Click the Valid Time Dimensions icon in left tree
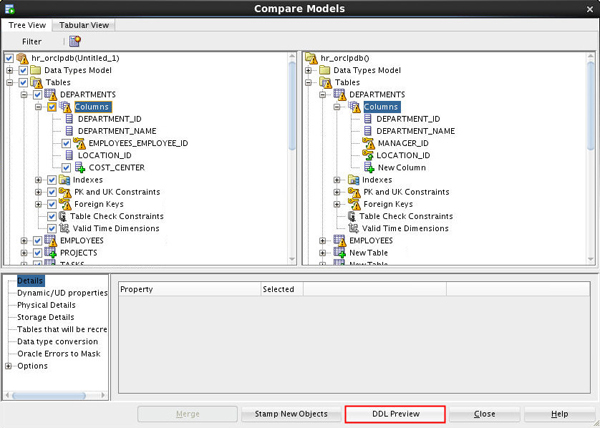Image resolution: width=600 pixels, height=428 pixels. (64, 229)
